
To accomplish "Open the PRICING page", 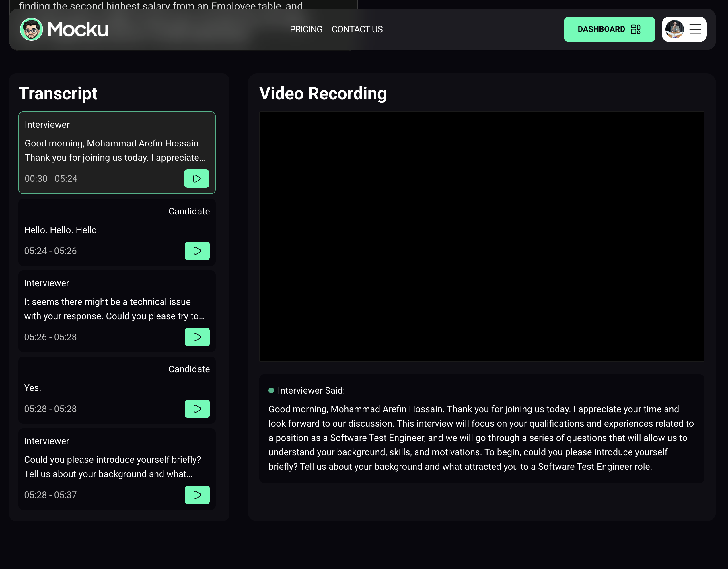I will pyautogui.click(x=306, y=29).
